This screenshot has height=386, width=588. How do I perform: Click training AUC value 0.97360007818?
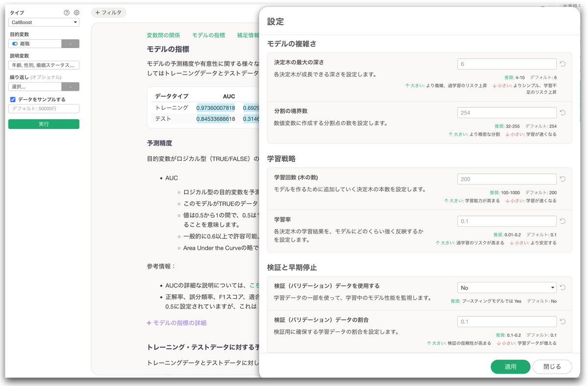pos(216,108)
